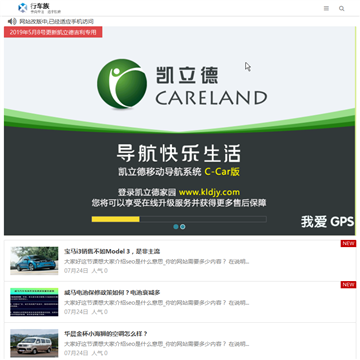Click the 行车族 site logo
This screenshot has width=360, height=360.
pyautogui.click(x=39, y=8)
